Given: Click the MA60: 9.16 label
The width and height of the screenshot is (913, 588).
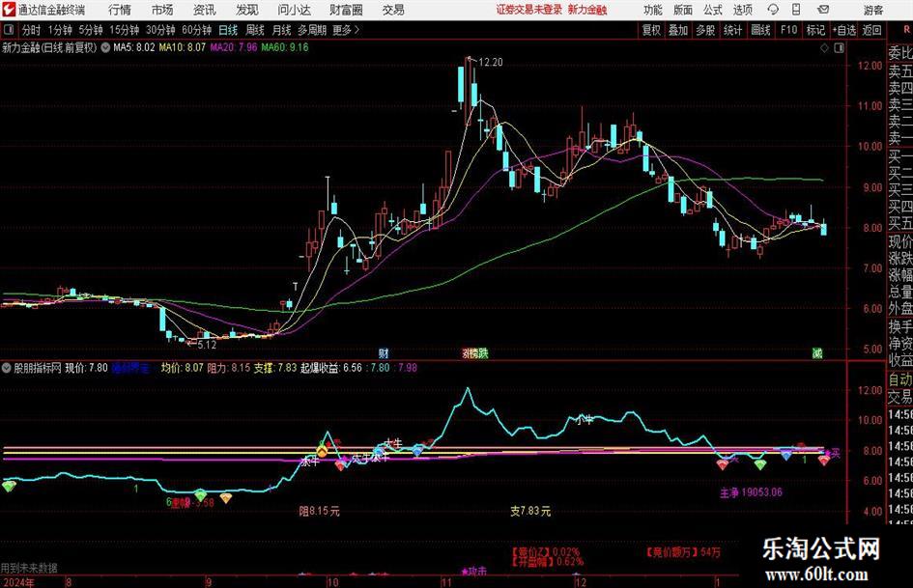Looking at the screenshot, I should click(285, 47).
